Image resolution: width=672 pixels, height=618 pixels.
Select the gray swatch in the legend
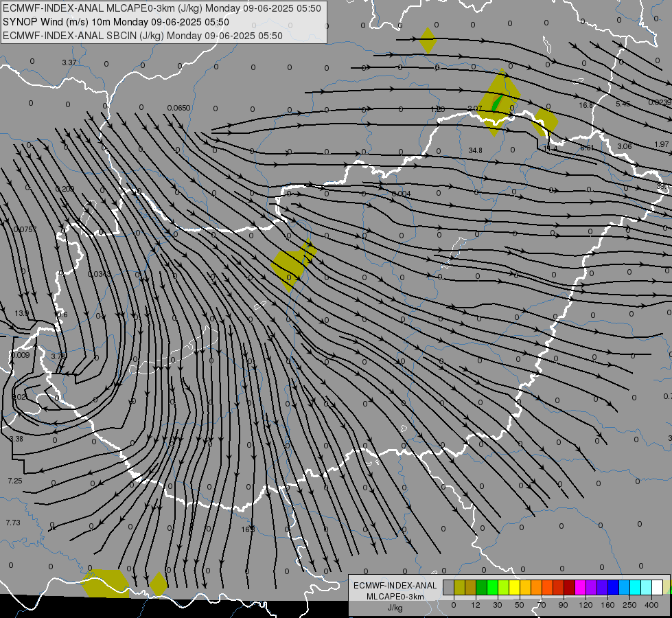(449, 587)
